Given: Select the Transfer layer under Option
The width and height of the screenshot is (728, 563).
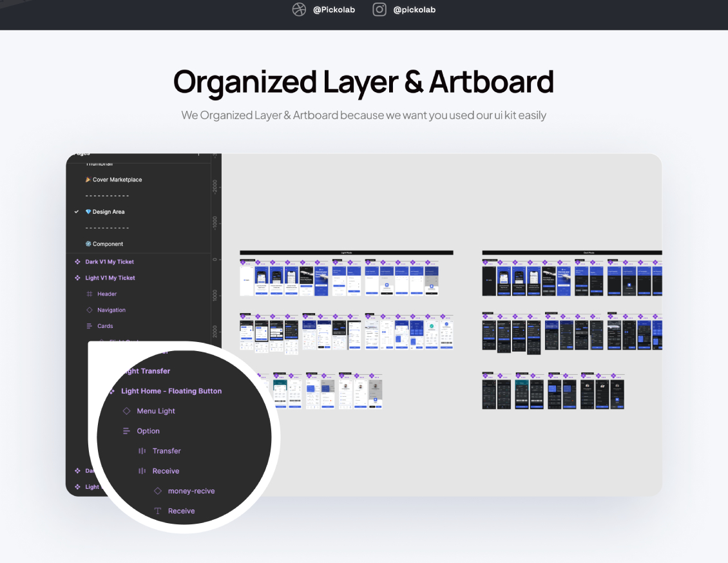Looking at the screenshot, I should click(x=166, y=451).
